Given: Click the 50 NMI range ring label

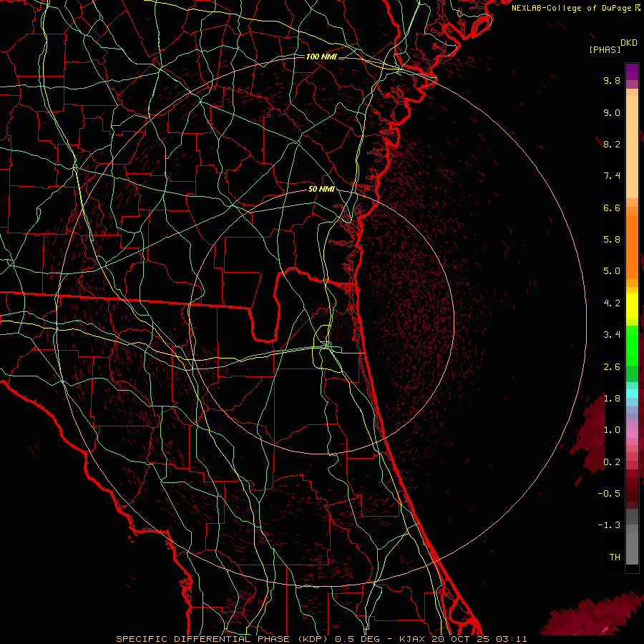Looking at the screenshot, I should click(321, 189).
